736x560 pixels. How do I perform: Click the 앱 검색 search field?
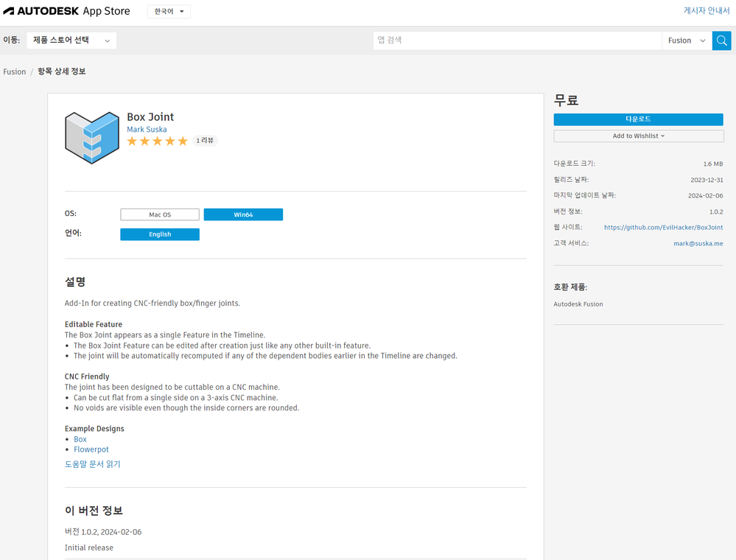(x=517, y=41)
